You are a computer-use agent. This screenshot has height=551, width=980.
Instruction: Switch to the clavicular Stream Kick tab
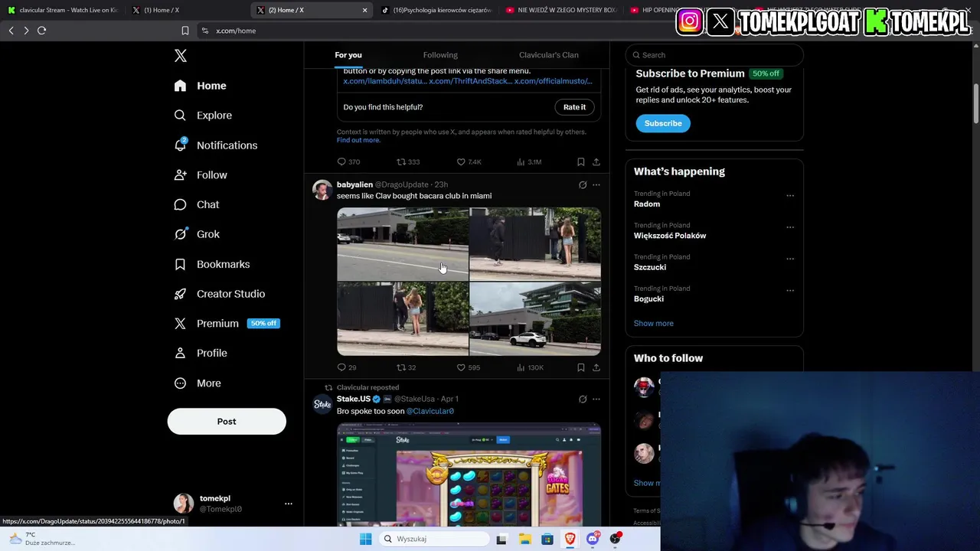(x=63, y=10)
